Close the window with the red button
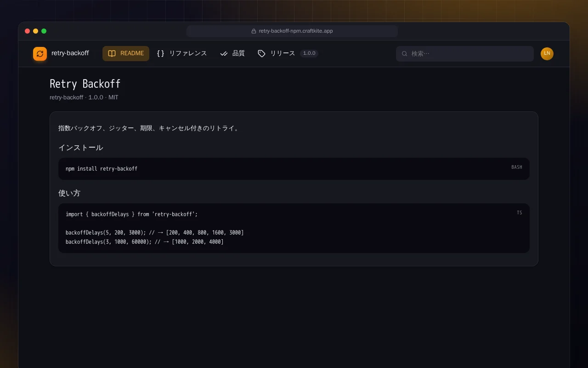The width and height of the screenshot is (588, 368). pos(28,31)
